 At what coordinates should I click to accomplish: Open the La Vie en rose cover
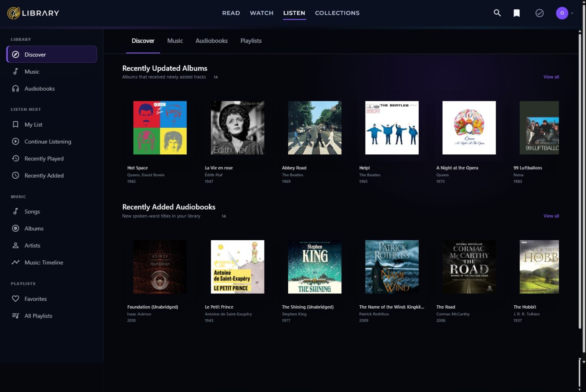(x=237, y=128)
